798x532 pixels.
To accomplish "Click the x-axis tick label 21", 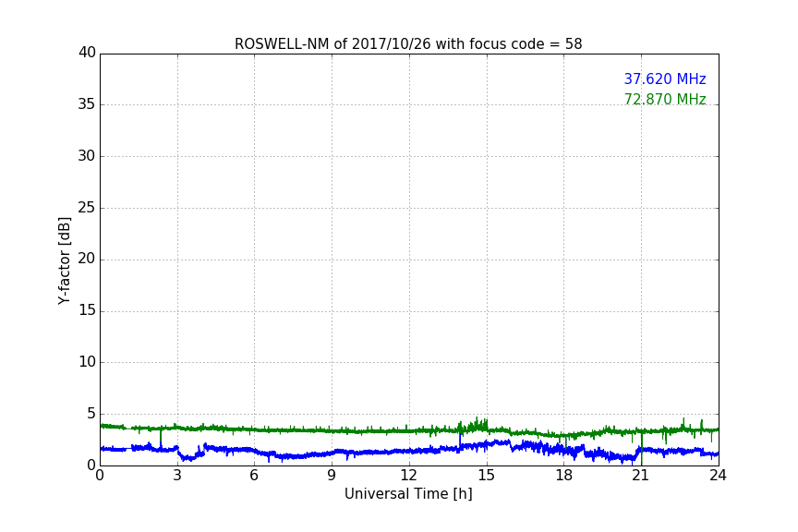I will tap(641, 476).
